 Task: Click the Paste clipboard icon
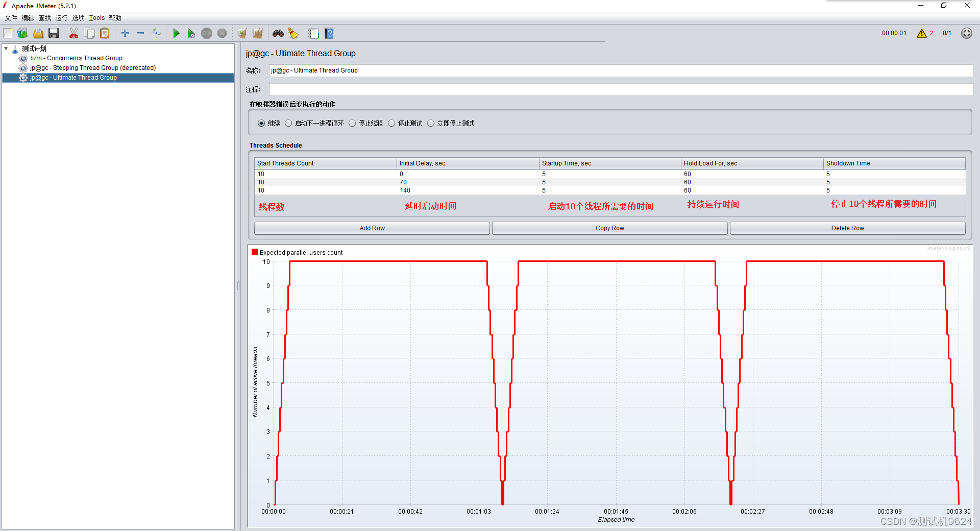point(105,33)
